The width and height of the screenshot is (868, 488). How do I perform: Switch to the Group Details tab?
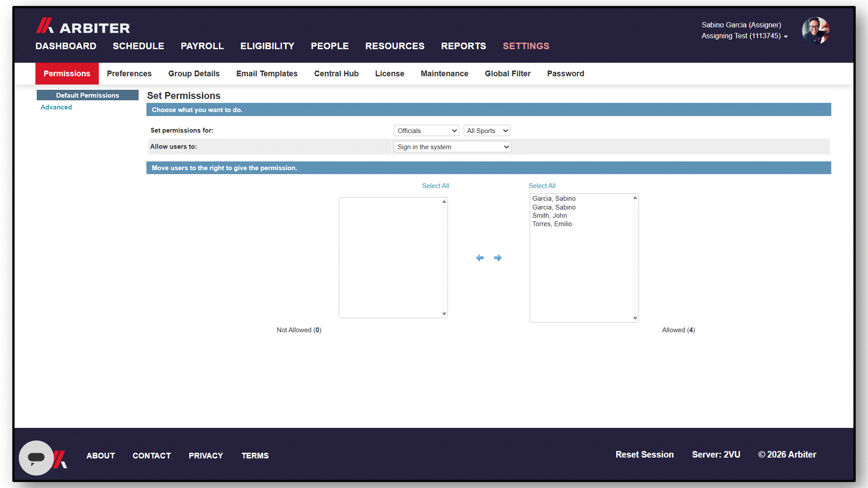click(194, 74)
